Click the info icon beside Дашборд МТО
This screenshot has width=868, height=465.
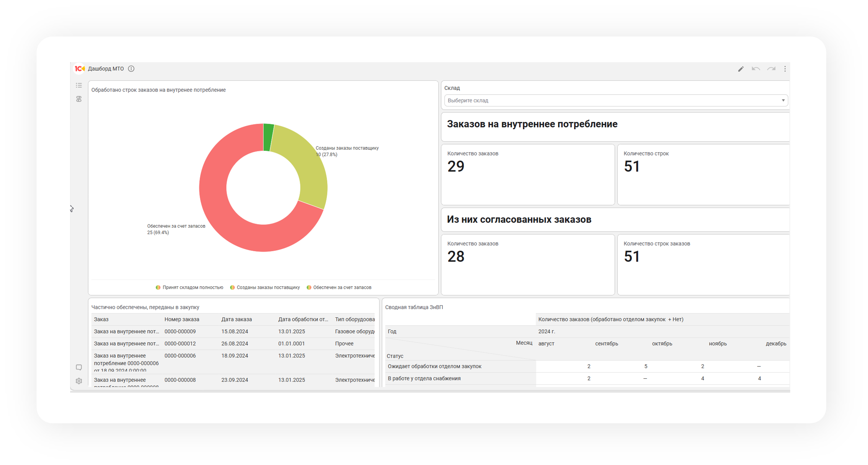click(131, 69)
